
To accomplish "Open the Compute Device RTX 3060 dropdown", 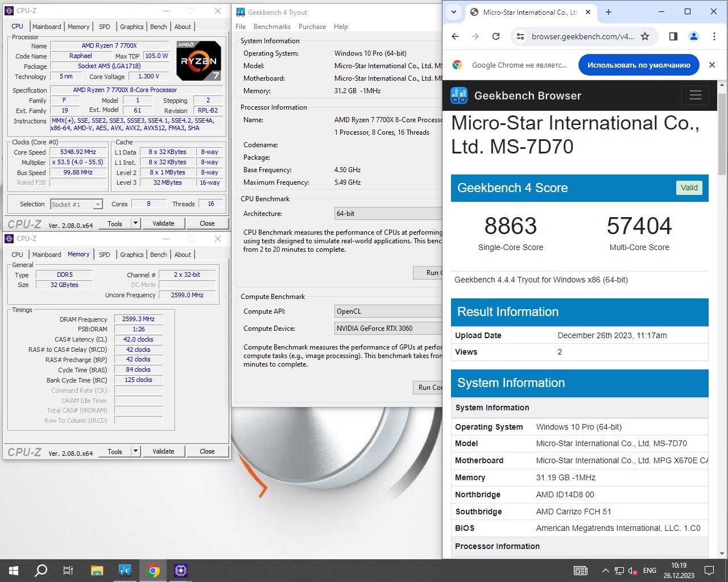I will (x=388, y=329).
